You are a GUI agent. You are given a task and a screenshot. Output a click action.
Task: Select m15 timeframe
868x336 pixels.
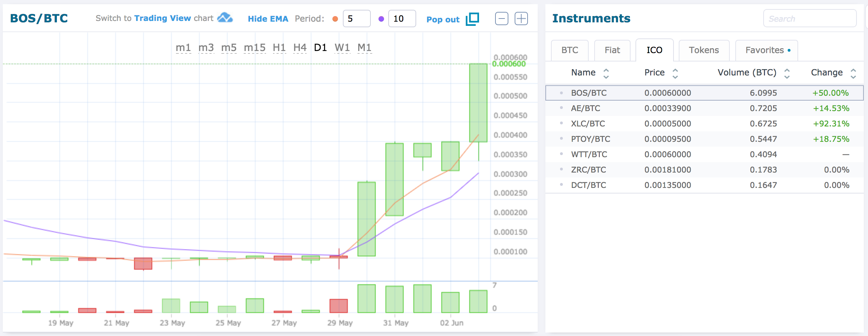click(x=255, y=48)
